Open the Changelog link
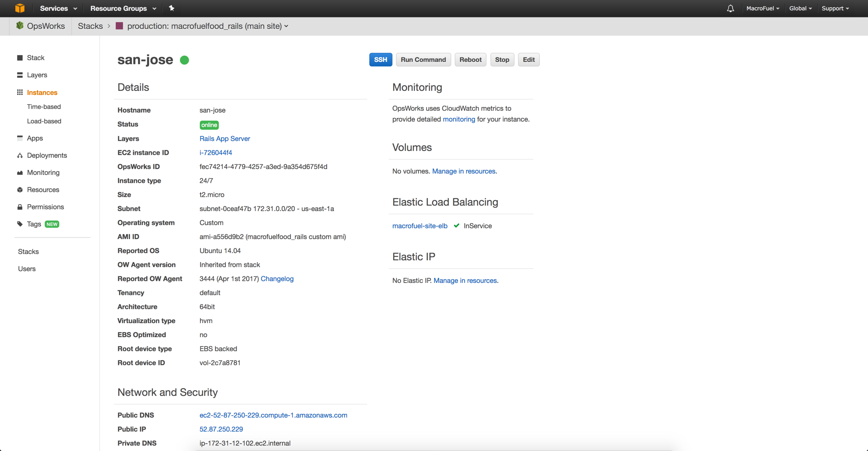The width and height of the screenshot is (868, 451). (x=277, y=279)
